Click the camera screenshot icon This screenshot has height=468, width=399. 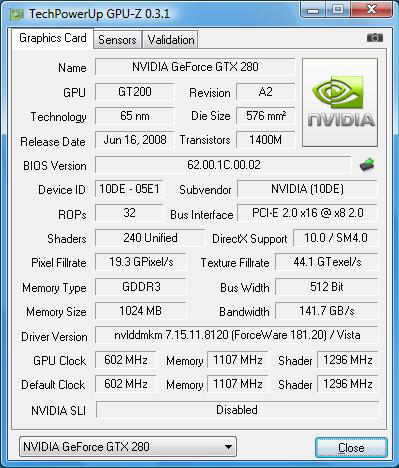pos(375,38)
